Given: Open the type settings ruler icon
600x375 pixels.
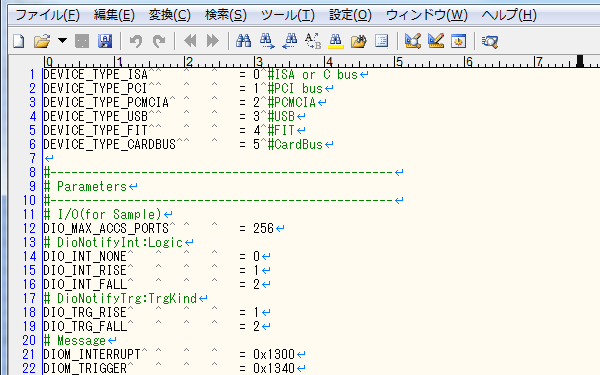Looking at the screenshot, I should [x=436, y=41].
